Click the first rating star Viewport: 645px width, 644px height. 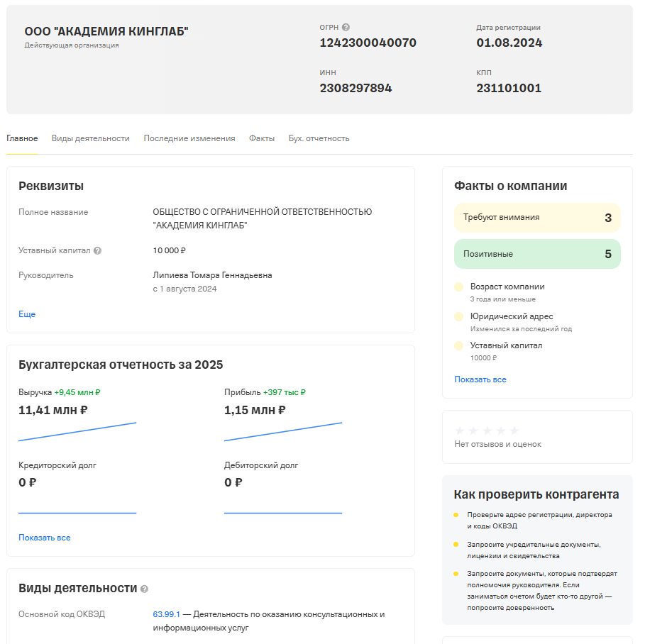click(460, 431)
